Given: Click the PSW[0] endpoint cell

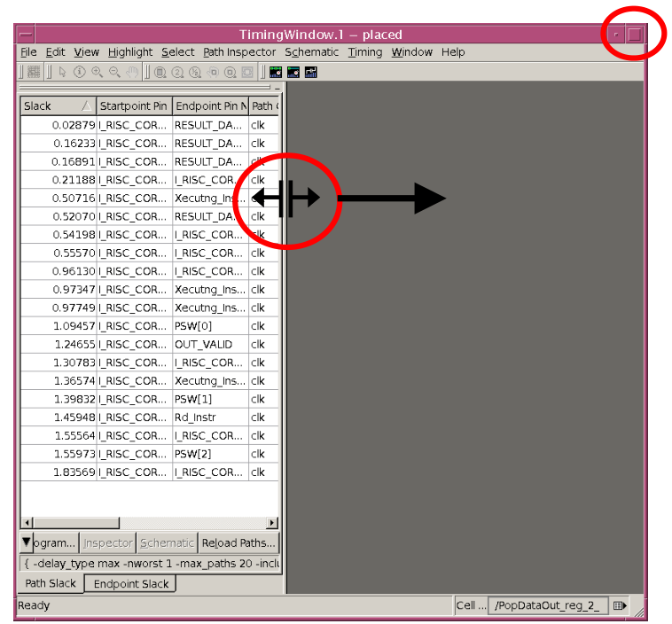Looking at the screenshot, I should click(210, 326).
